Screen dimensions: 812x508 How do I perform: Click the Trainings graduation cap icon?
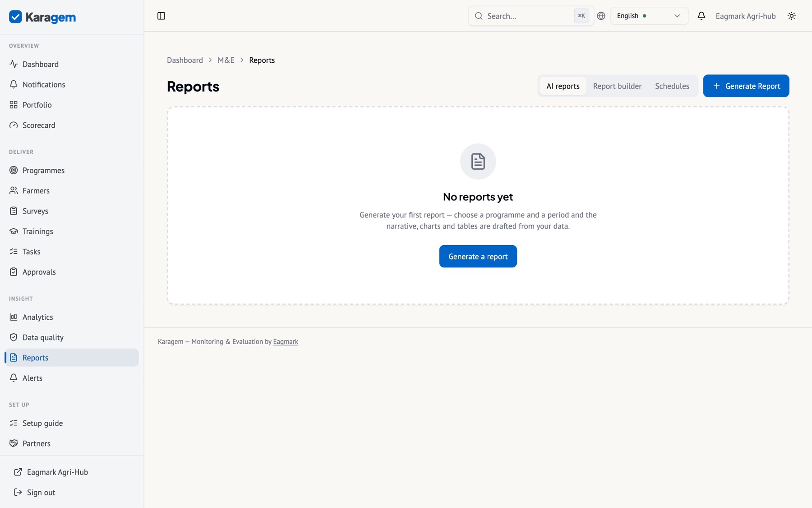[x=14, y=231]
